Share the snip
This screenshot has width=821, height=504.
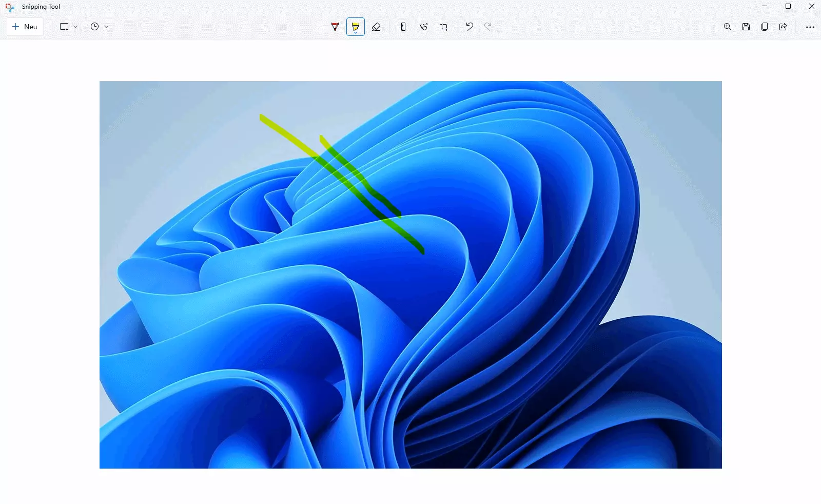pyautogui.click(x=783, y=27)
